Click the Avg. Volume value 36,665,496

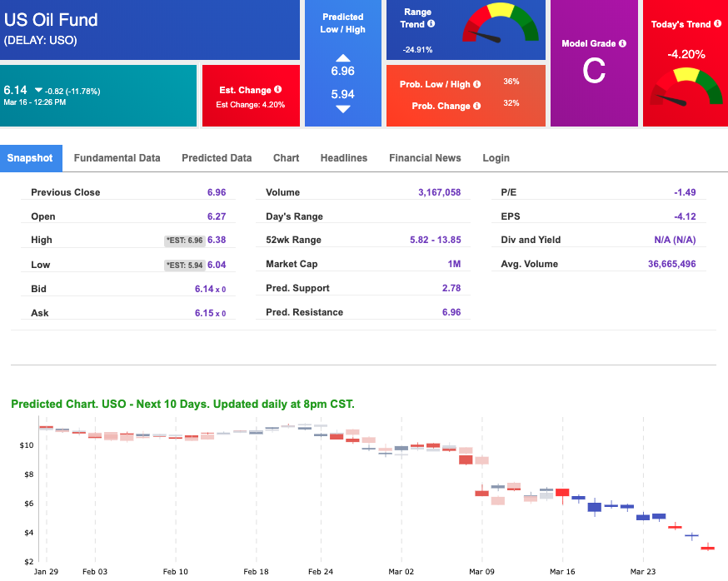point(672,264)
